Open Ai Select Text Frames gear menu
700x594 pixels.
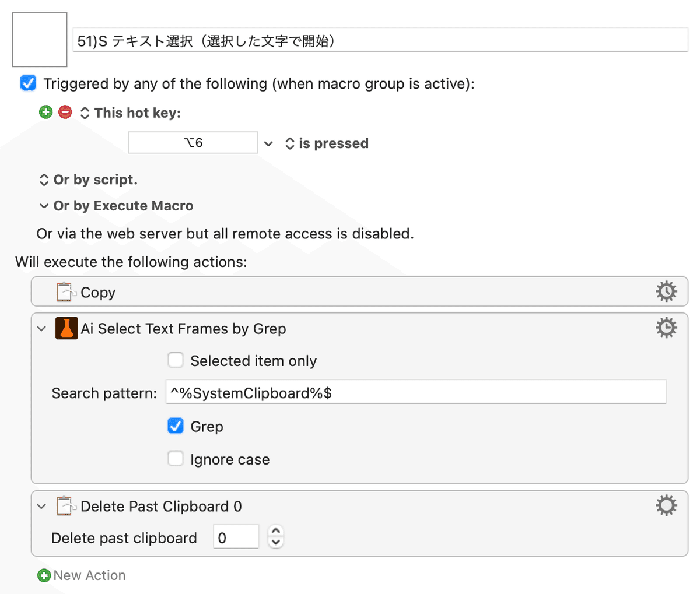point(666,328)
